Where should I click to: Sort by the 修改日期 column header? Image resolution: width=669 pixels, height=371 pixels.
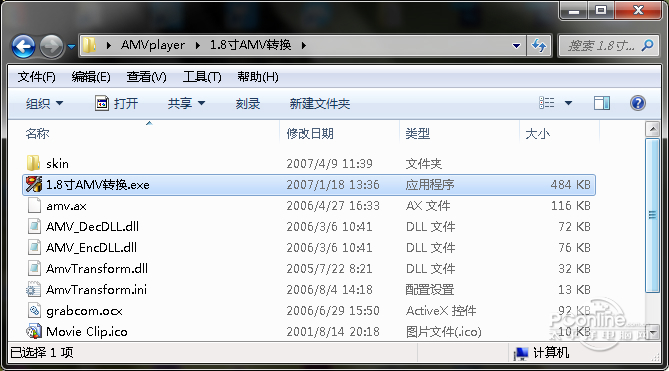[310, 133]
